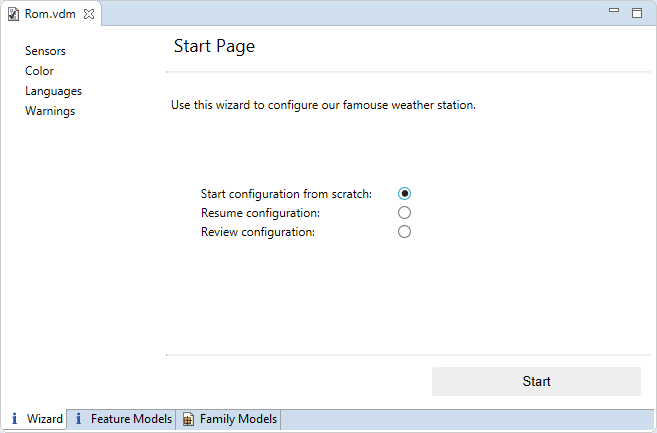Viewport: 657px width, 433px height.
Task: Maximize the editor pane
Action: tap(637, 13)
